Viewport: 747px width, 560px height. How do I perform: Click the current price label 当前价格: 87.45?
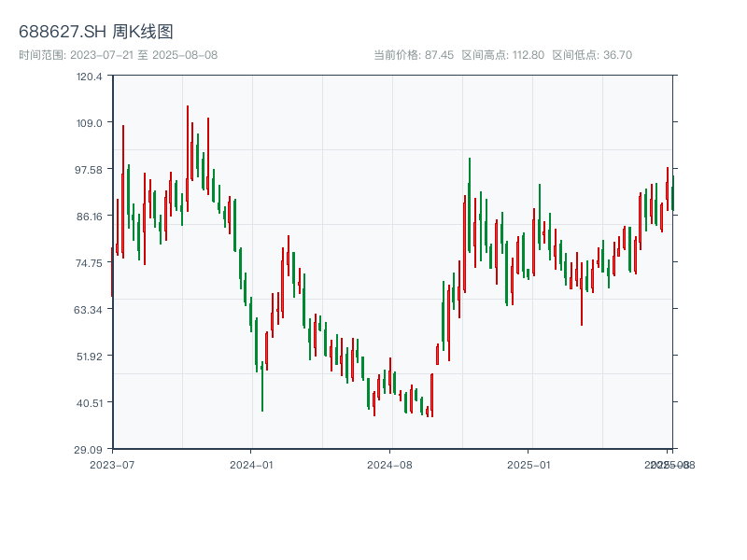pyautogui.click(x=414, y=55)
